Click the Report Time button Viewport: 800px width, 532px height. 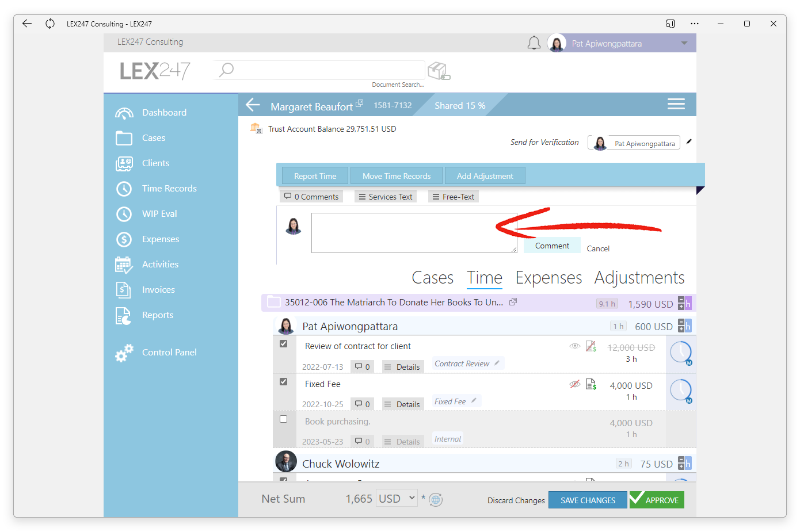(x=315, y=176)
